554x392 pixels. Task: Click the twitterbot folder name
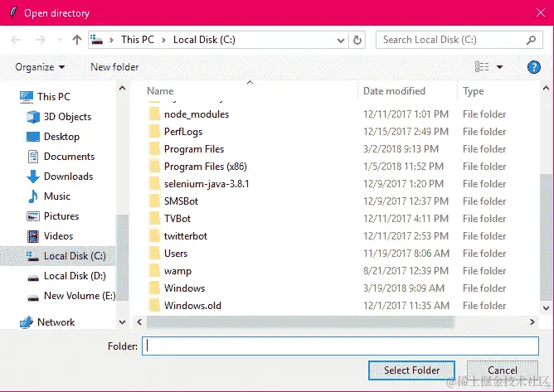click(186, 236)
